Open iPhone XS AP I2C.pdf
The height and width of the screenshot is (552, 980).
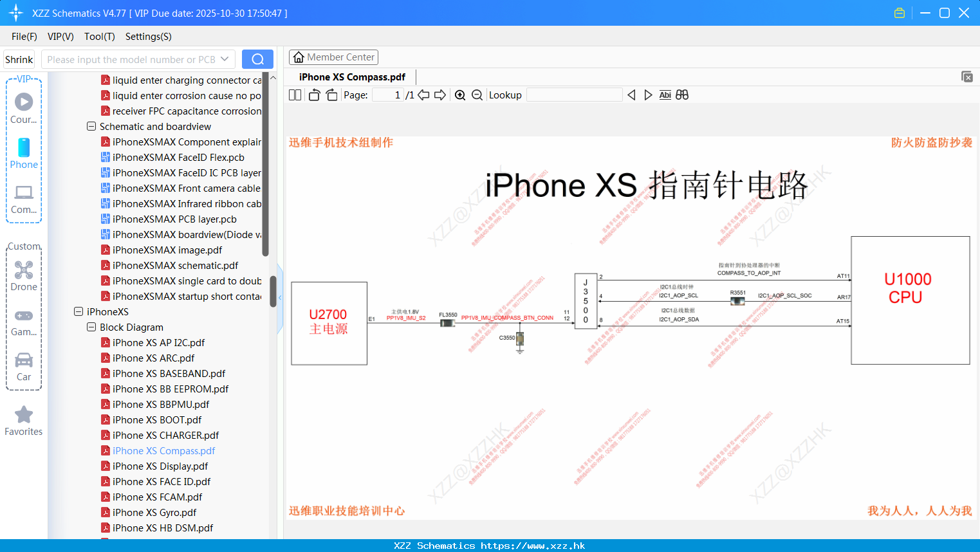click(158, 343)
